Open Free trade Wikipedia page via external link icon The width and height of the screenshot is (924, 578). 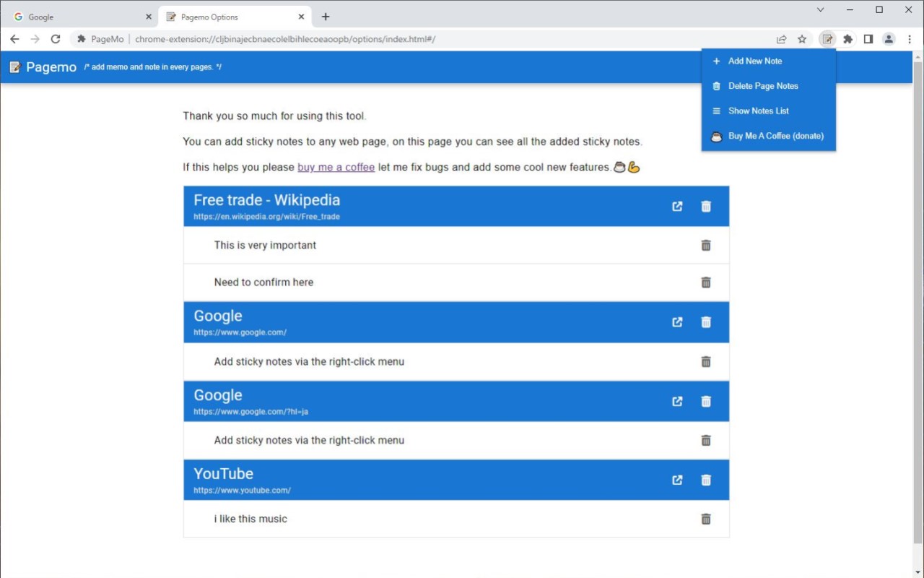(677, 207)
